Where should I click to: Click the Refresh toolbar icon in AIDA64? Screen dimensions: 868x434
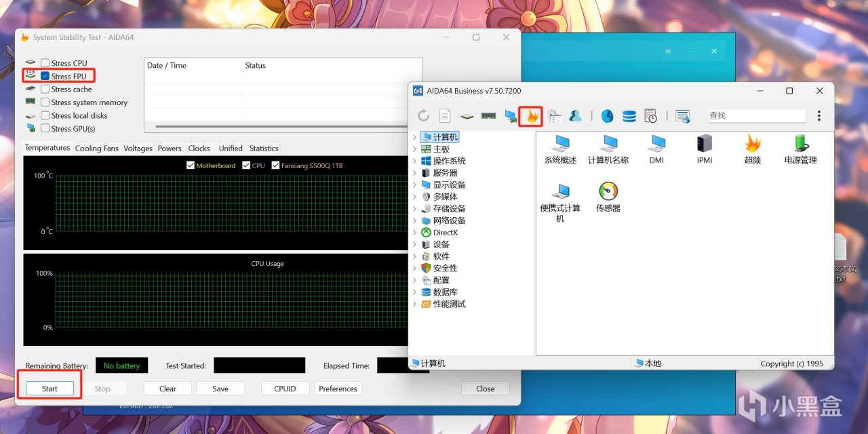[424, 116]
